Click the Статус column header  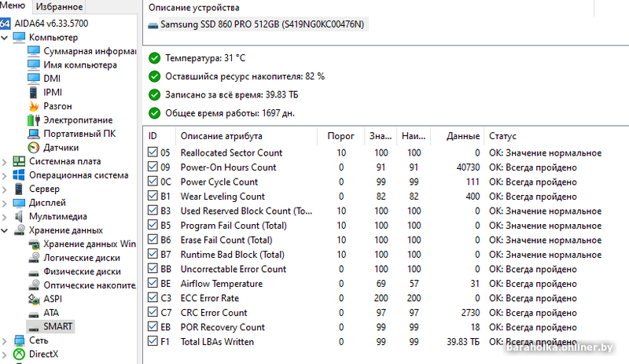[503, 136]
